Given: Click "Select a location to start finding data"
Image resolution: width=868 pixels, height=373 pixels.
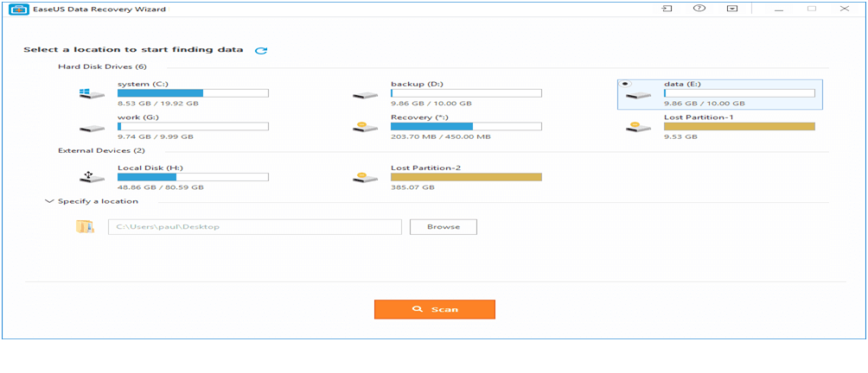Looking at the screenshot, I should click(133, 50).
